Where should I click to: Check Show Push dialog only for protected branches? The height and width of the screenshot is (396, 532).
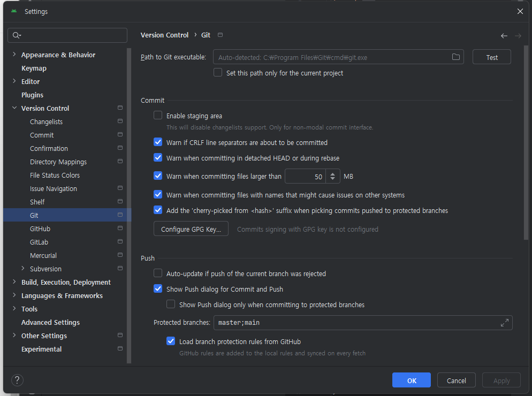pos(171,304)
